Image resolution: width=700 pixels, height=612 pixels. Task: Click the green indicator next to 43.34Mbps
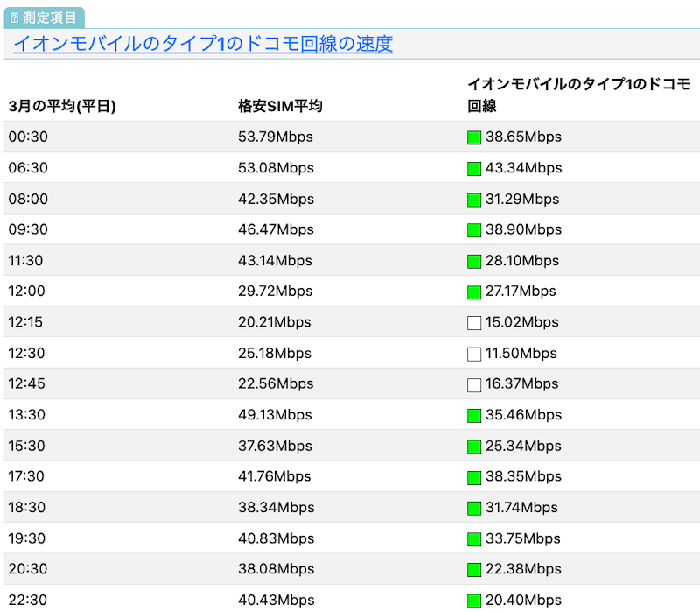tap(473, 168)
